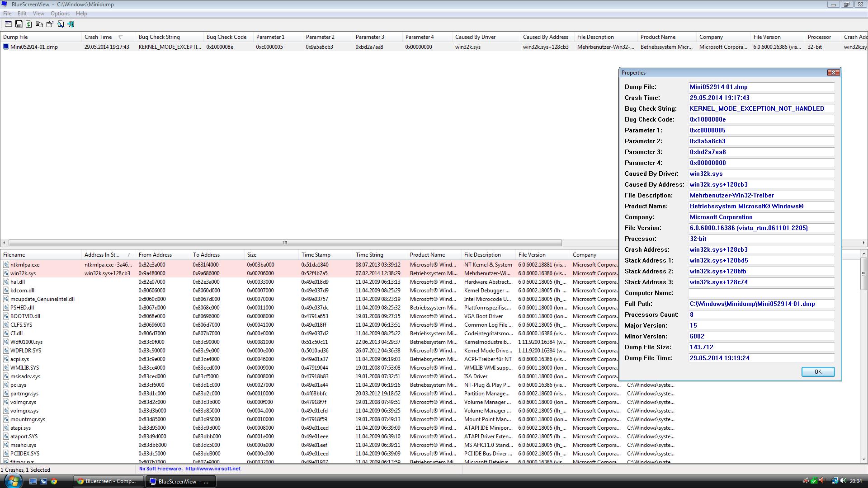Click the Copy Selected Items toolbar icon
Screen dimensions: 868x488
coord(39,24)
